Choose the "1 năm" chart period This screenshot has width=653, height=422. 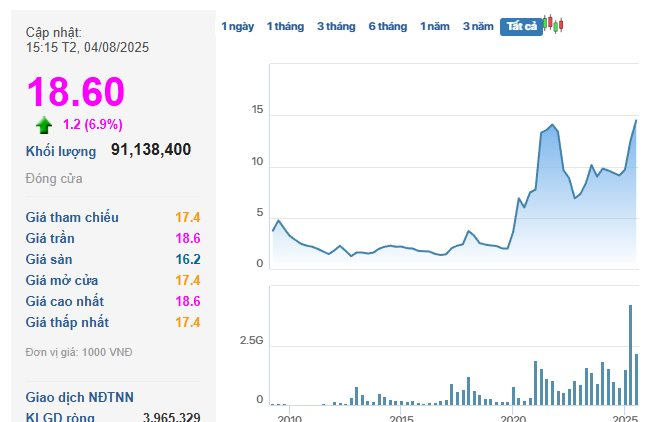point(435,26)
